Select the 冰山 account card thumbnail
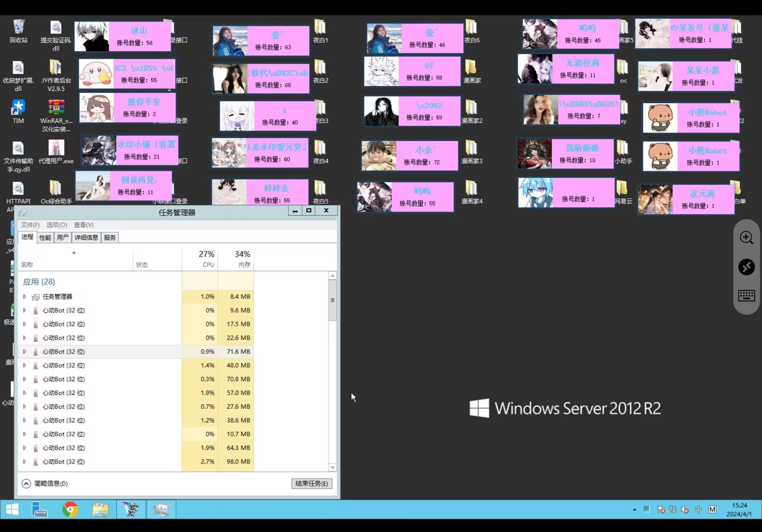The height and width of the screenshot is (532, 762). (x=92, y=36)
